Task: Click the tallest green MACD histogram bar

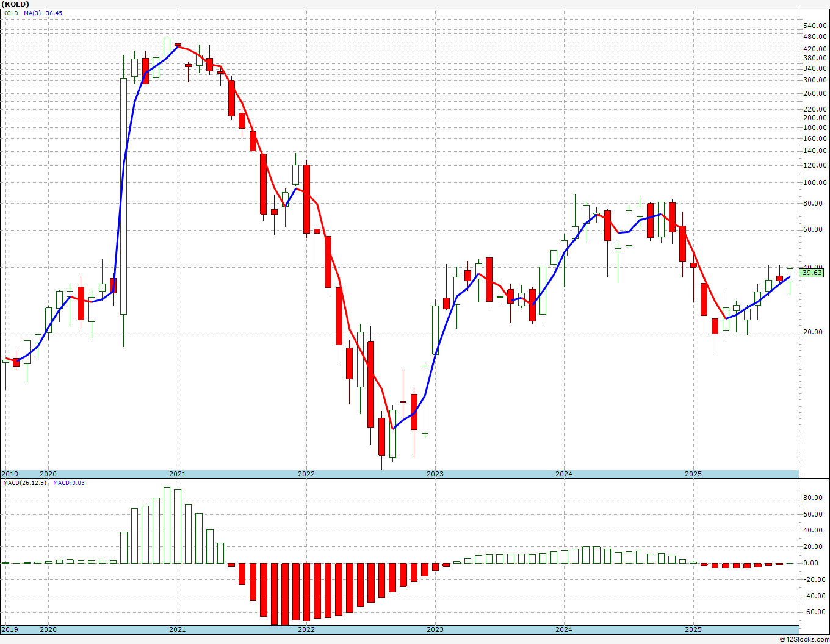Action: click(x=167, y=525)
